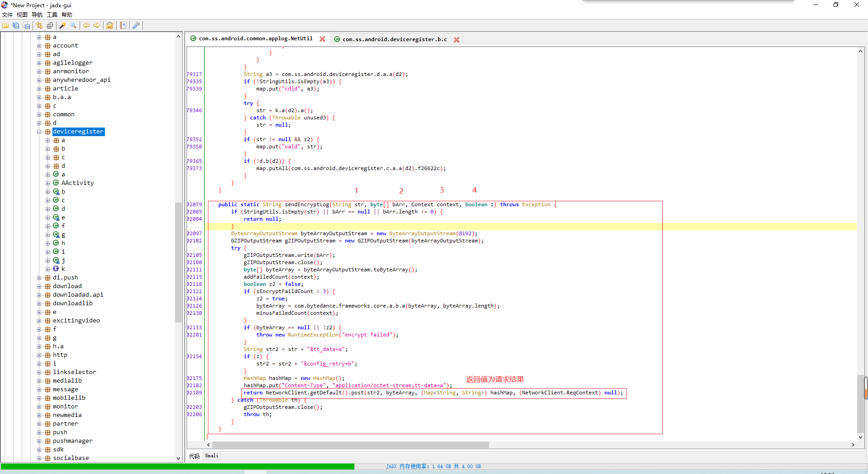Click the class icon beside class j
Image resolution: width=868 pixels, height=474 pixels.
click(56, 260)
